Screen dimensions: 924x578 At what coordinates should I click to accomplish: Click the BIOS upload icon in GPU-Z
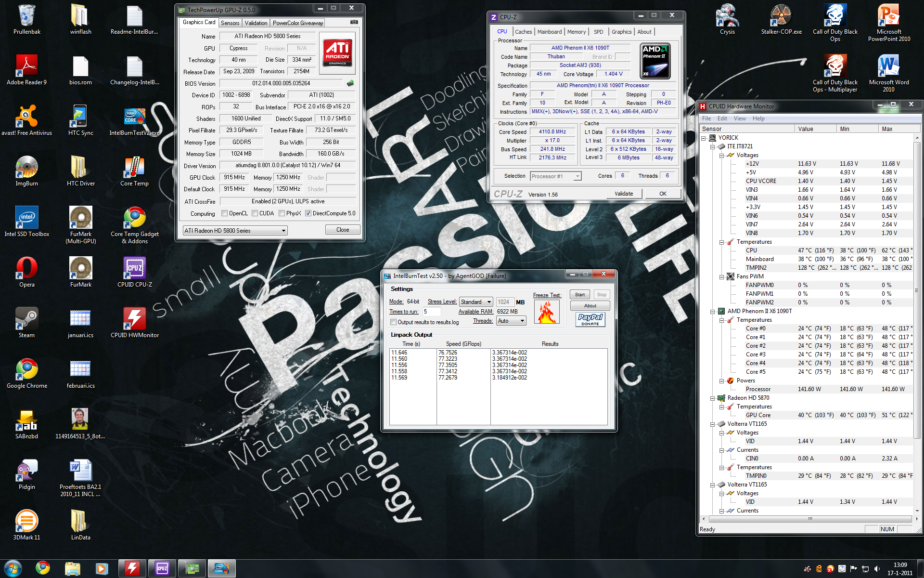pos(350,83)
